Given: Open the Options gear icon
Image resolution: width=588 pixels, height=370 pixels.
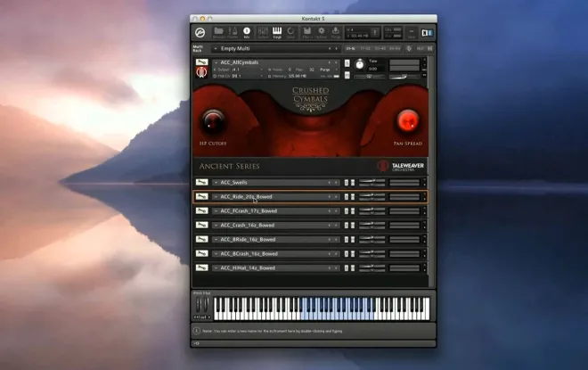Looking at the screenshot, I should pyautogui.click(x=321, y=33).
